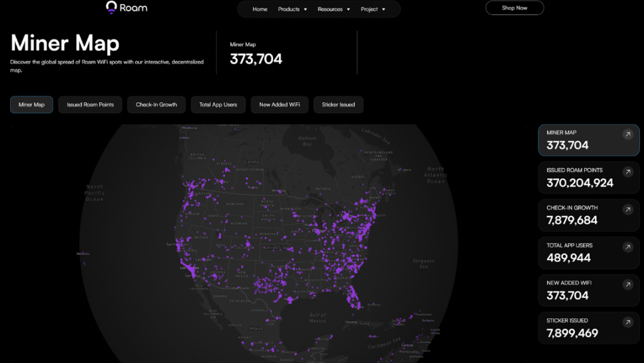Open arrow icon on Issued Roam Points card
644x363 pixels.
point(627,172)
